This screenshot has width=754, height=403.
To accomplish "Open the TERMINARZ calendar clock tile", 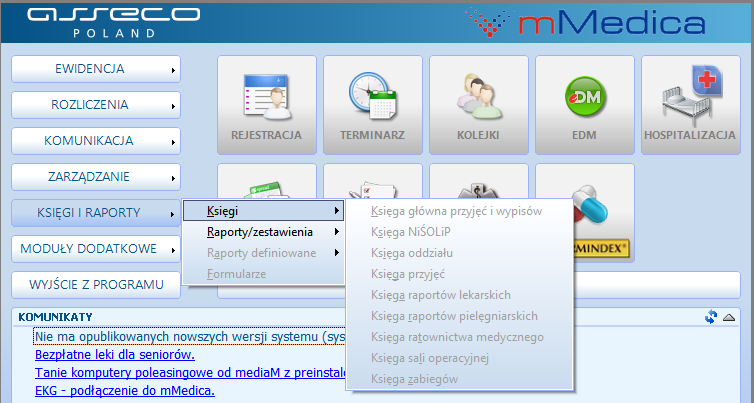I will tap(373, 105).
